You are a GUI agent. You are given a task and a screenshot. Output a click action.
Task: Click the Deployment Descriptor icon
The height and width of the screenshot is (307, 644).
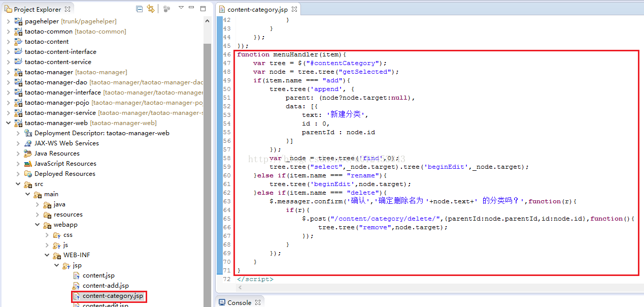[x=28, y=133]
